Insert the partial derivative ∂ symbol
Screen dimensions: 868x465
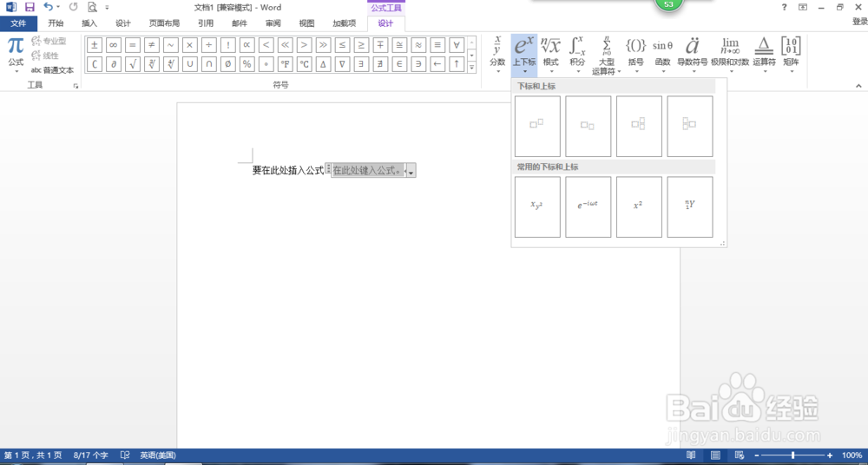(x=114, y=64)
